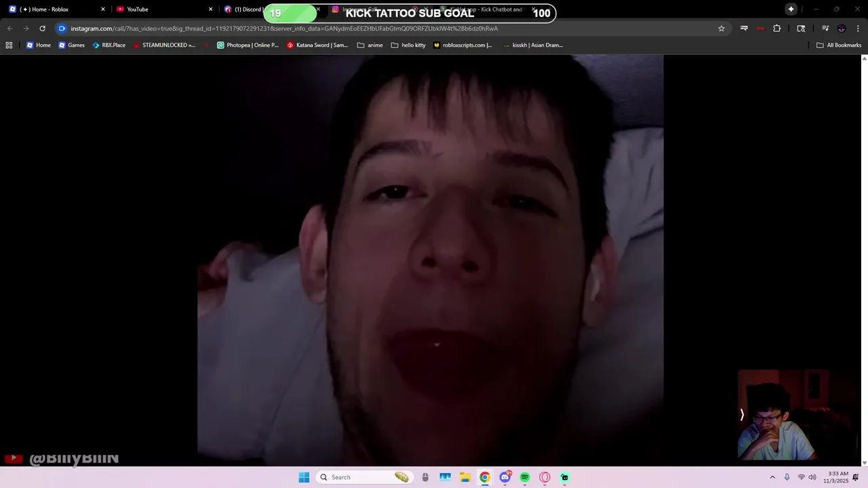Open the volume speaker tray icon
Viewport: 868px width, 488px height.
point(812,477)
